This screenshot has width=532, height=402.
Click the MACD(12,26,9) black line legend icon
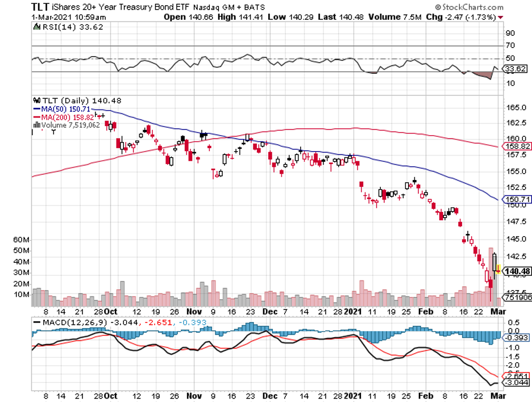click(x=36, y=323)
